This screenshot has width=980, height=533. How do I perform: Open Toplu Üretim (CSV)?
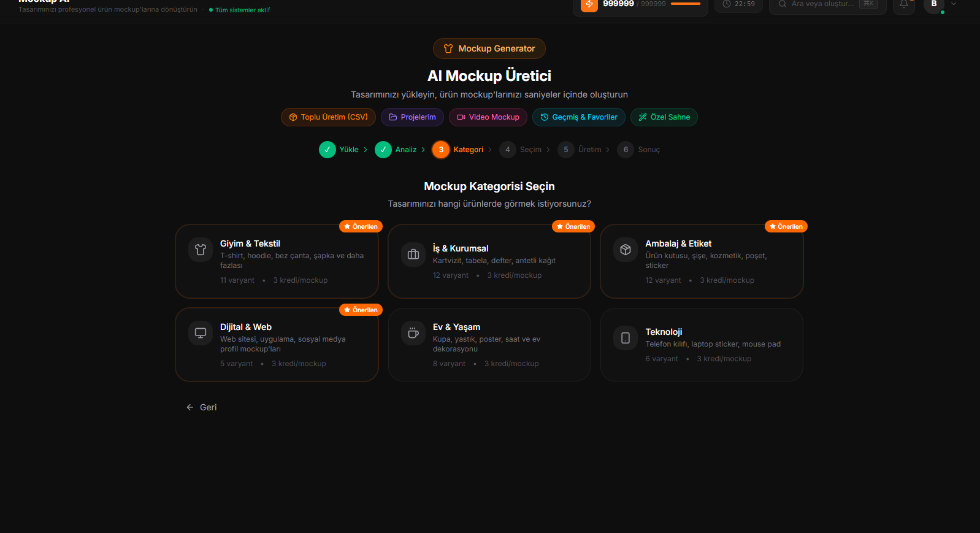coord(328,117)
